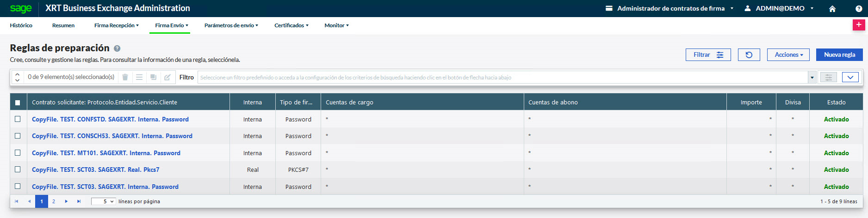
Task: Open the CopyFile TEST MT101 rule link
Action: coord(106,153)
